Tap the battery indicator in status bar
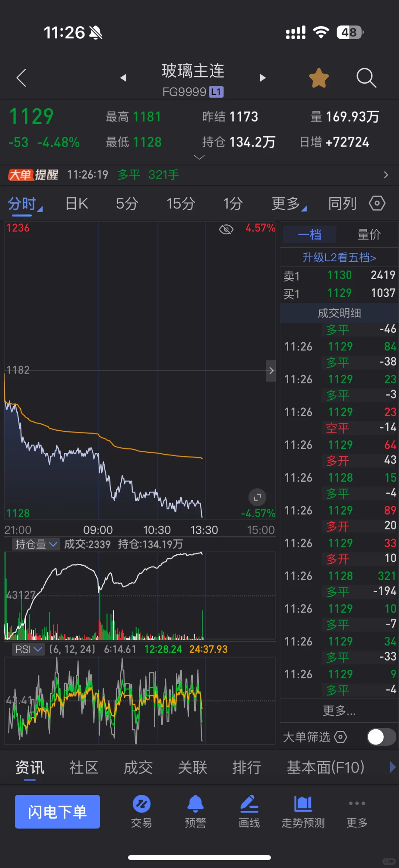 coord(350,33)
